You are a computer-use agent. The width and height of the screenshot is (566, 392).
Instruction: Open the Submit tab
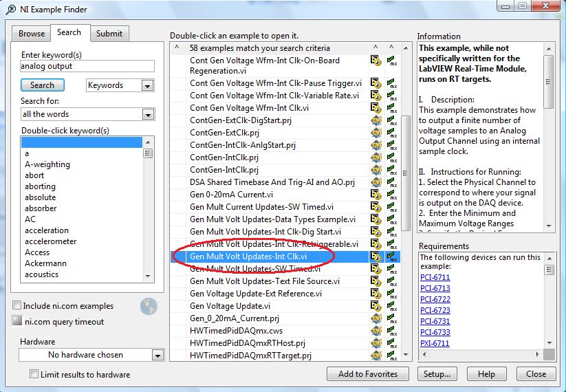pyautogui.click(x=109, y=34)
